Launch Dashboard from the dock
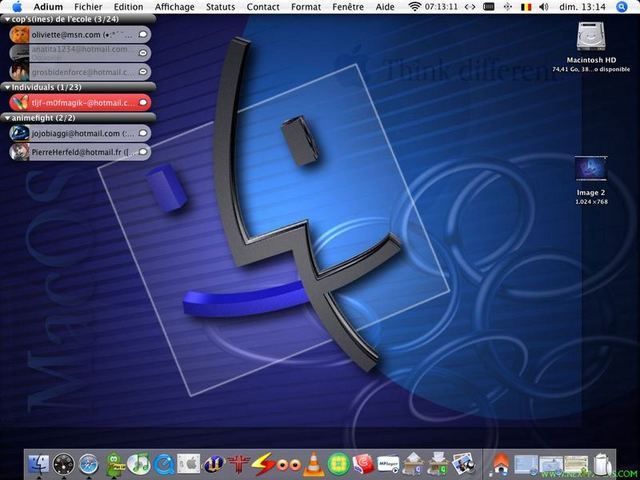The width and height of the screenshot is (640, 480). coord(64,464)
